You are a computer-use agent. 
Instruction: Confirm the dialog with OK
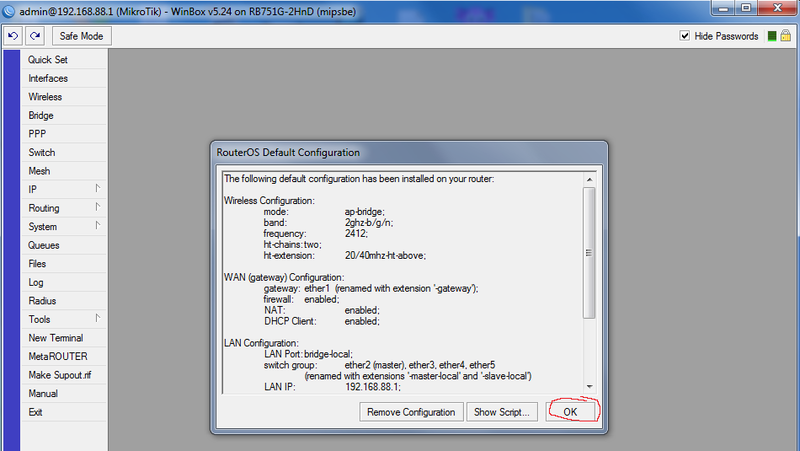coord(570,412)
